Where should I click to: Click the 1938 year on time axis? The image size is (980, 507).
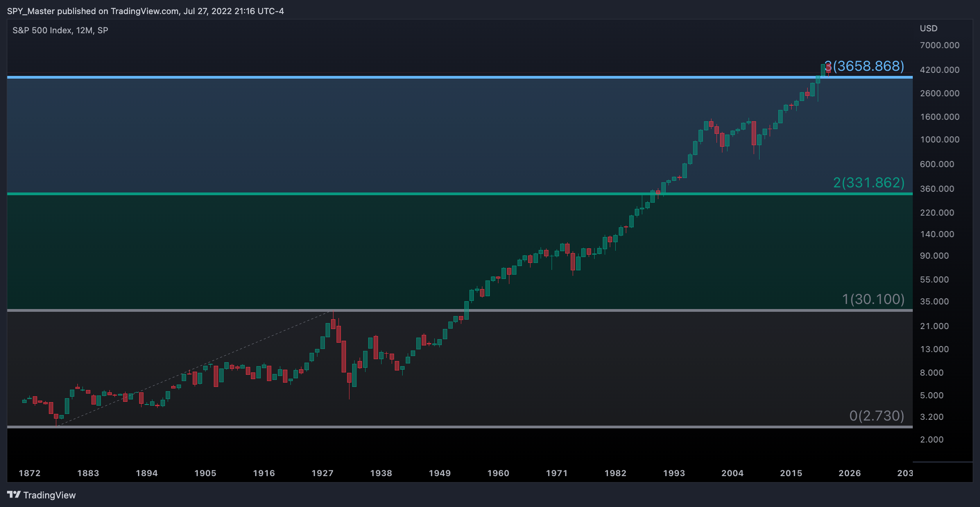point(381,473)
